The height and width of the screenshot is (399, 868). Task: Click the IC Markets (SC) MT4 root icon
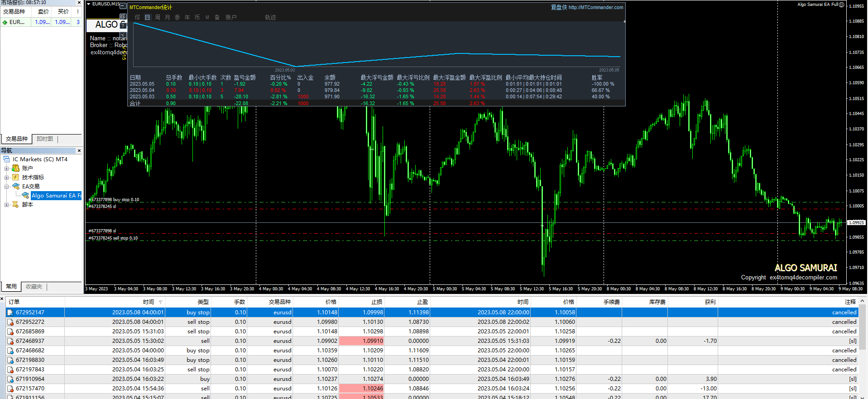click(x=6, y=159)
